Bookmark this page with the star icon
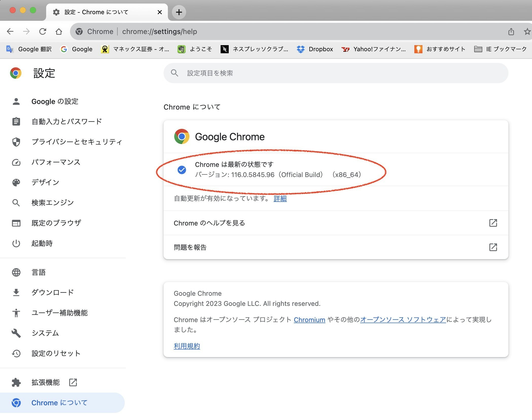The width and height of the screenshot is (532, 420). pos(527,31)
